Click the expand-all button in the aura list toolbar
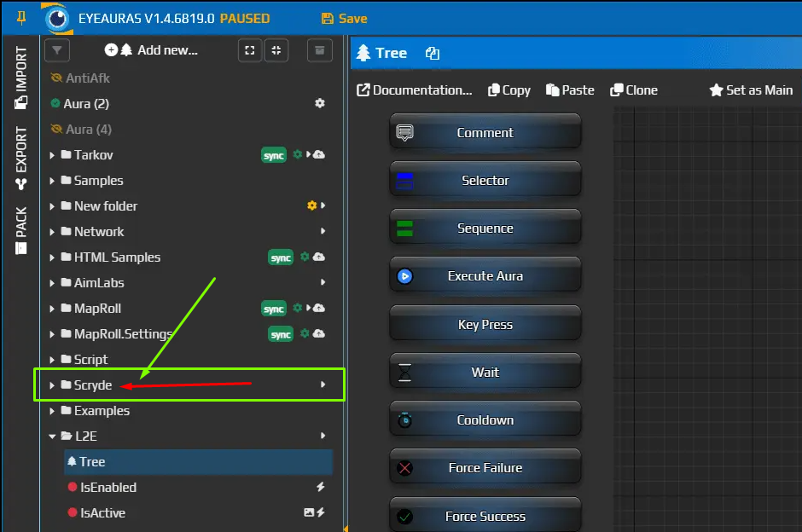Screen dimensions: 802x532 (x=249, y=50)
